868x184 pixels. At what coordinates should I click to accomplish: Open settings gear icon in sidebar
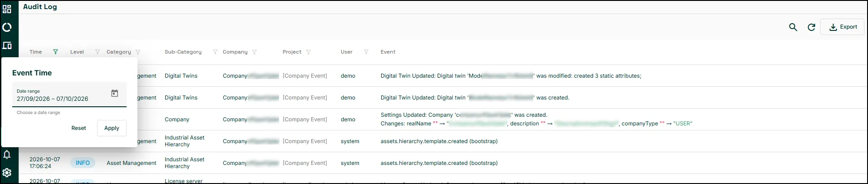click(7, 173)
